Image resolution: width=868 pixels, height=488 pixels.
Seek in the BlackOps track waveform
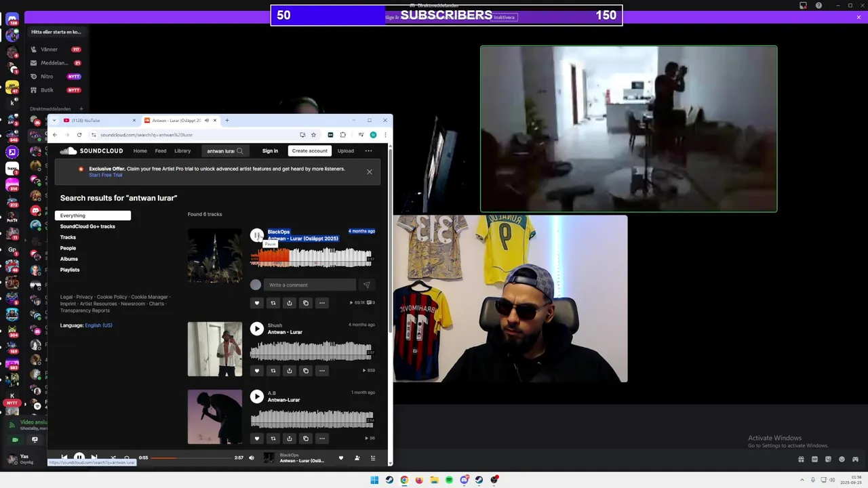(312, 257)
